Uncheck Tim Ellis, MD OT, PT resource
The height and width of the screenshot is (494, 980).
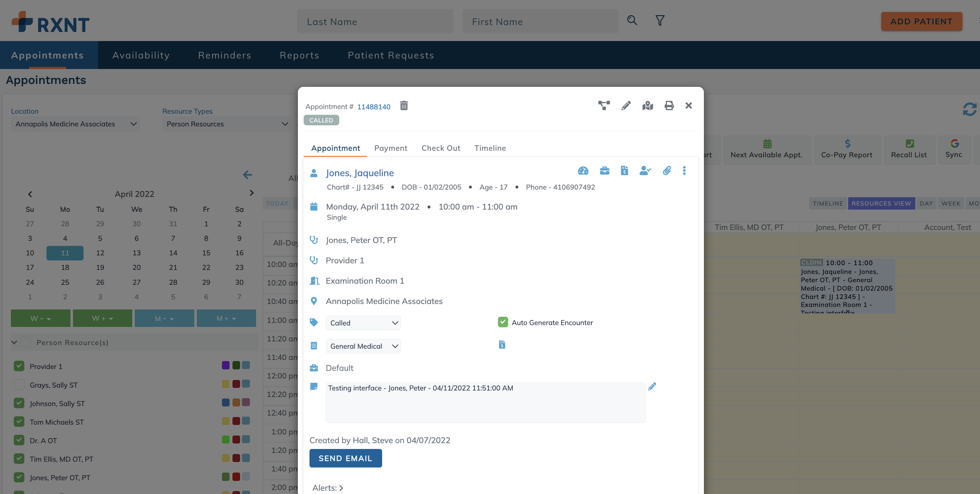[19, 459]
